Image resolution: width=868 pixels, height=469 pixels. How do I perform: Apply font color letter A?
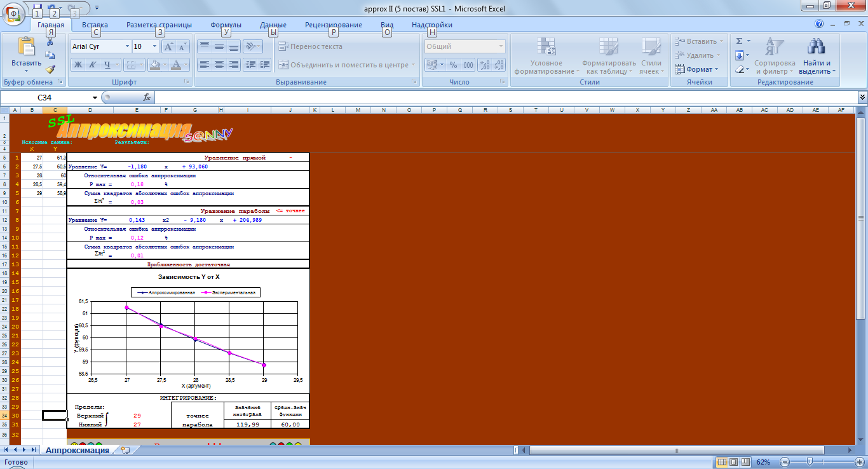[x=177, y=64]
